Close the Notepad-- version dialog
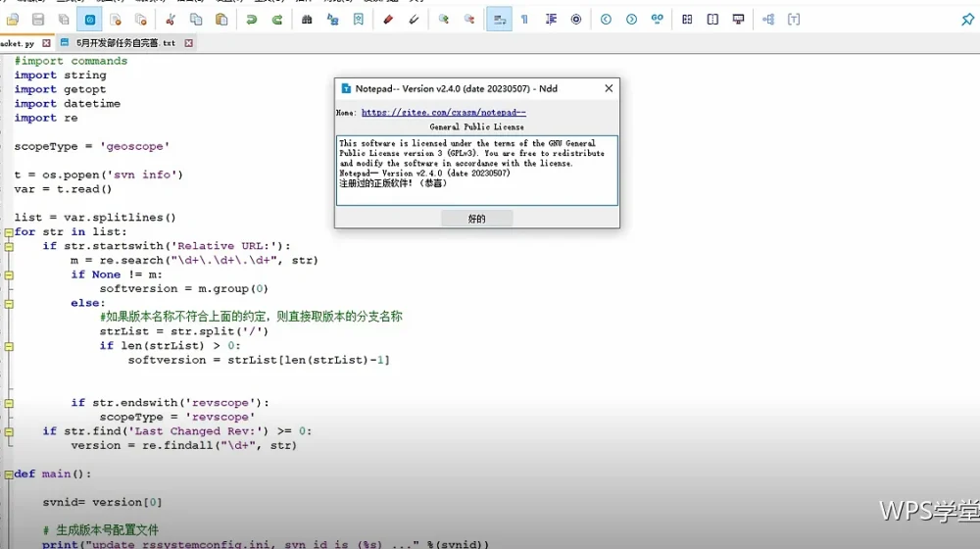Viewport: 980px width, 549px height. click(609, 88)
